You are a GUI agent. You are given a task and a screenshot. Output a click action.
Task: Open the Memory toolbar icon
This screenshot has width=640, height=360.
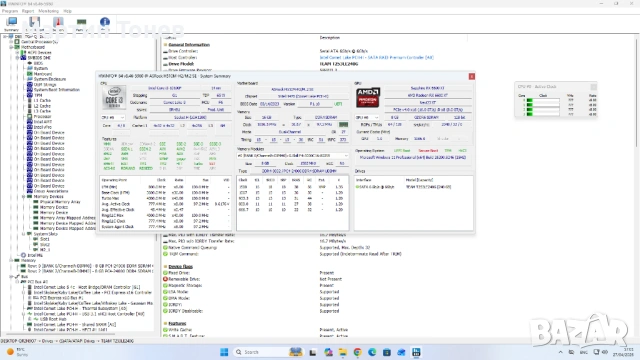pyautogui.click(x=81, y=24)
